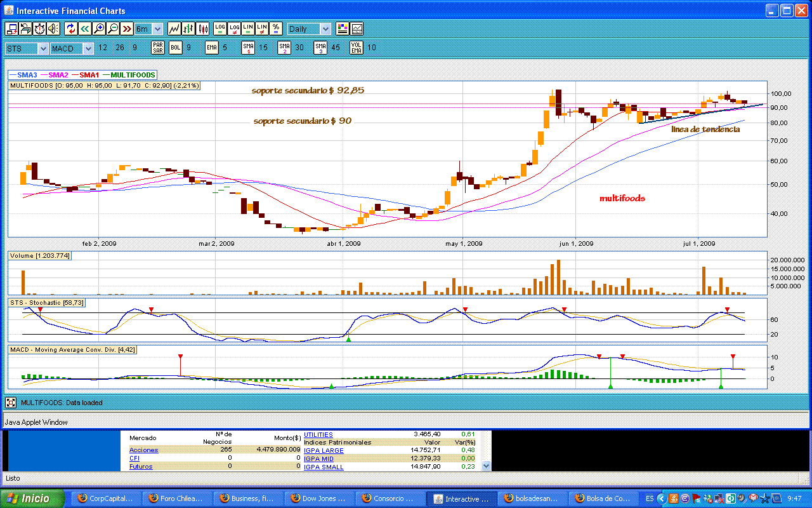Click the zoom out magnifier icon
The width and height of the screenshot is (812, 508).
[113, 29]
